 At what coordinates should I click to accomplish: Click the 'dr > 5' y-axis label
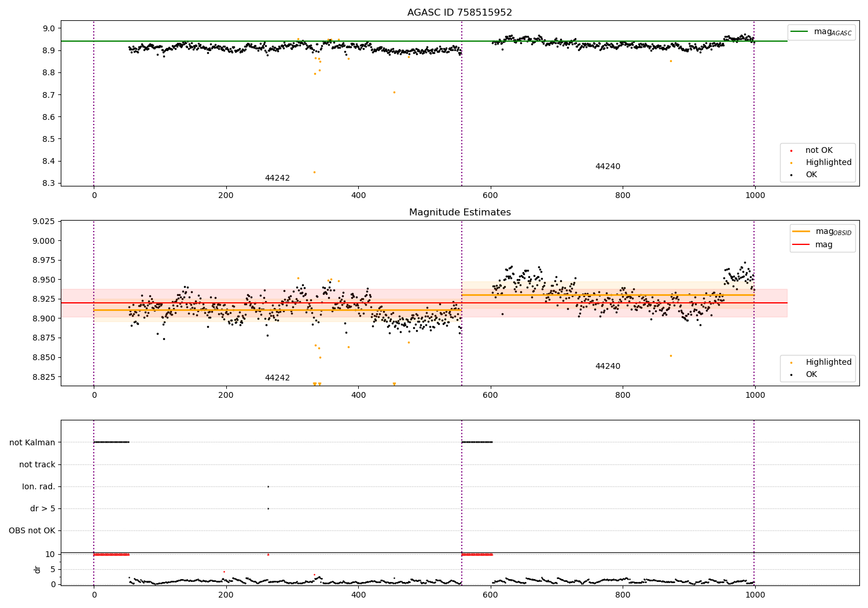(43, 508)
